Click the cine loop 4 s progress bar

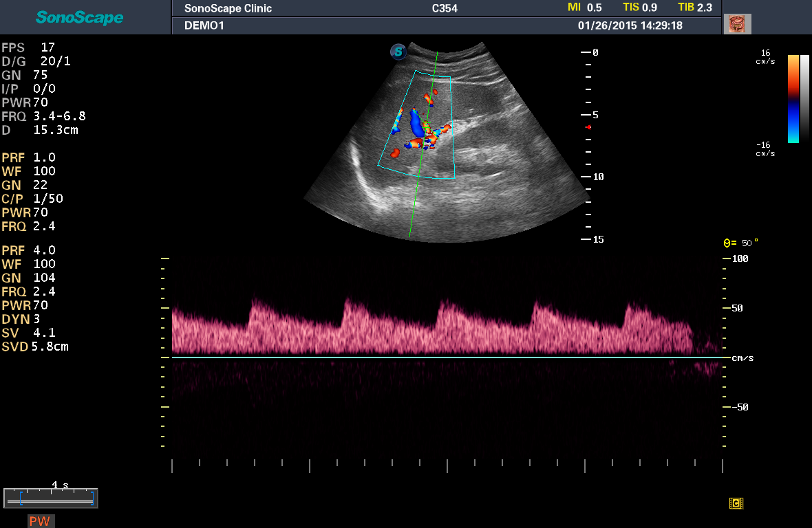[51, 498]
